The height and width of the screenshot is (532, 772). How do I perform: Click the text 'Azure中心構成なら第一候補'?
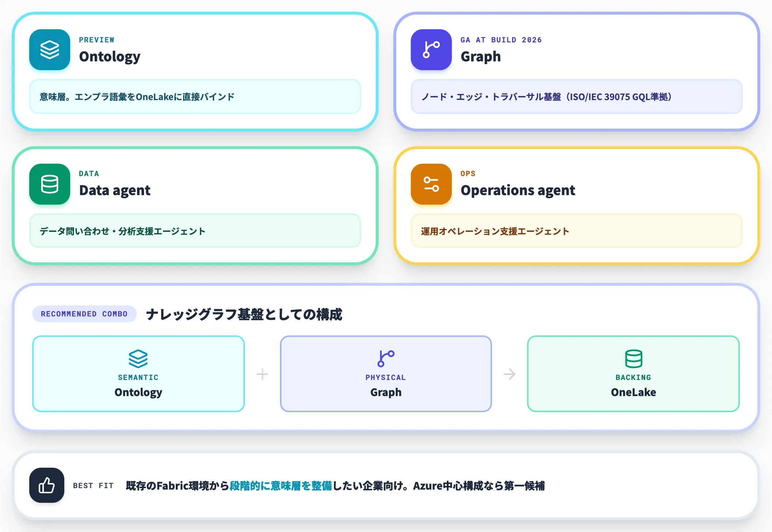tap(479, 486)
